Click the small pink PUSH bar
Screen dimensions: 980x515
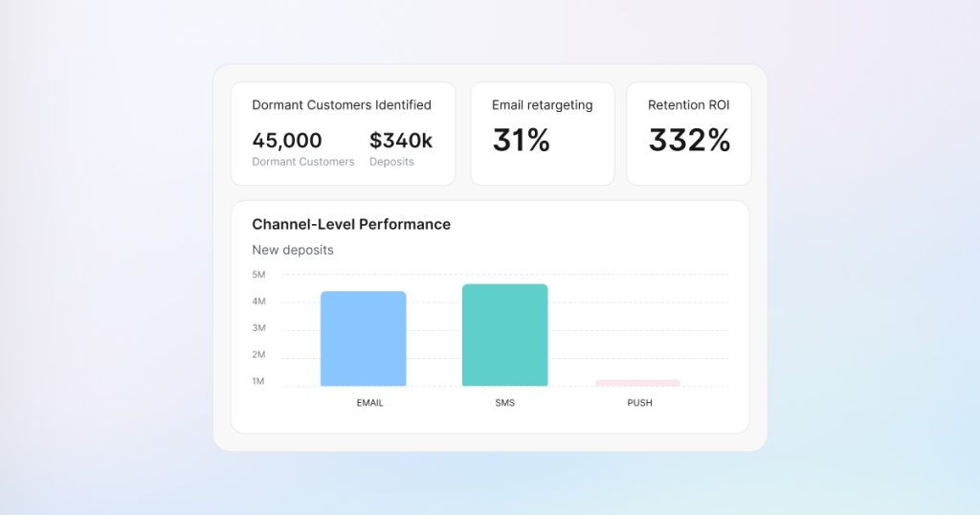pos(637,383)
